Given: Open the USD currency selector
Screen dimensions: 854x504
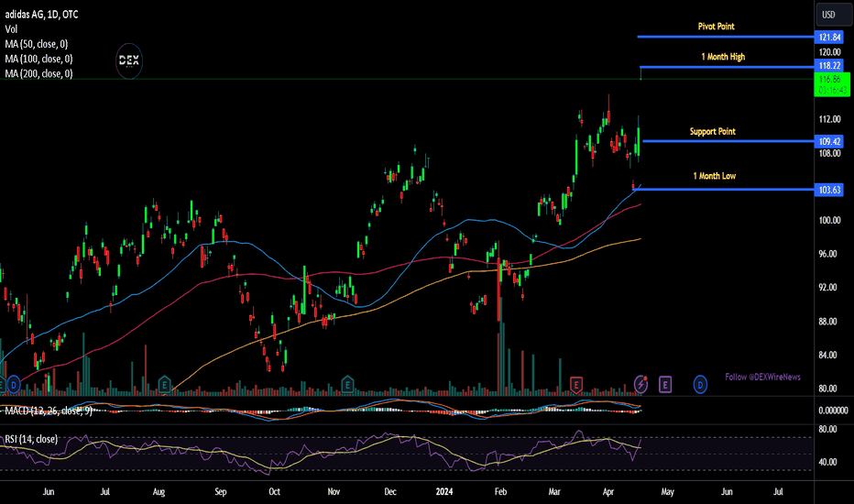Looking at the screenshot, I should pyautogui.click(x=832, y=15).
